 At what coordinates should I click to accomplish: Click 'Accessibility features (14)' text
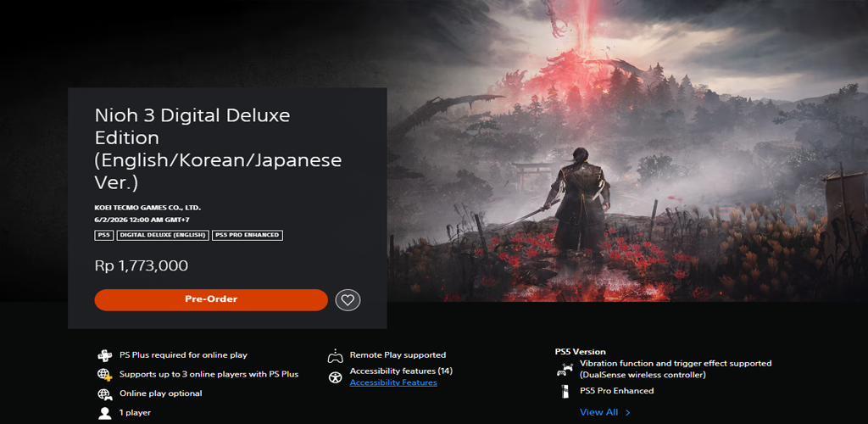[x=401, y=371]
